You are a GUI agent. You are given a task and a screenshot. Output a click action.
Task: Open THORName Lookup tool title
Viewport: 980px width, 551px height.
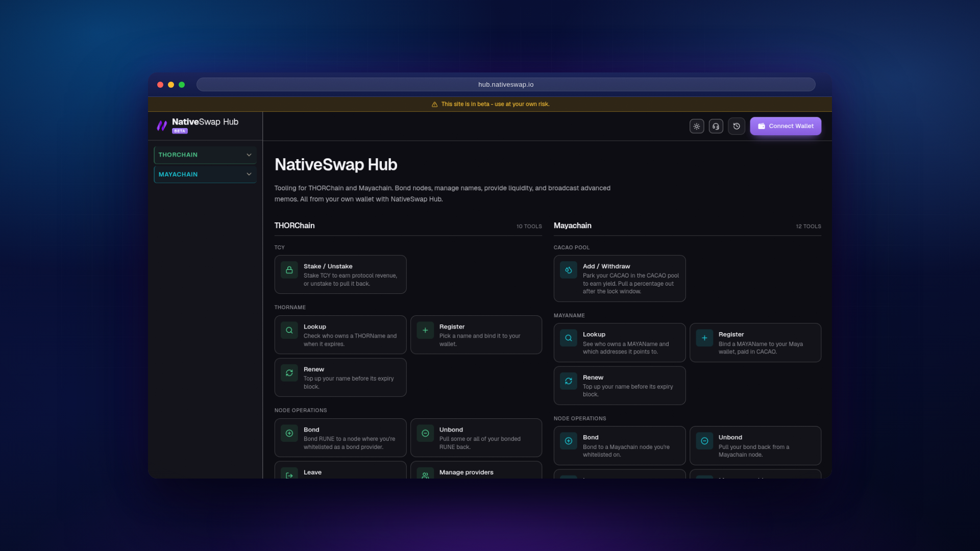[x=314, y=327]
